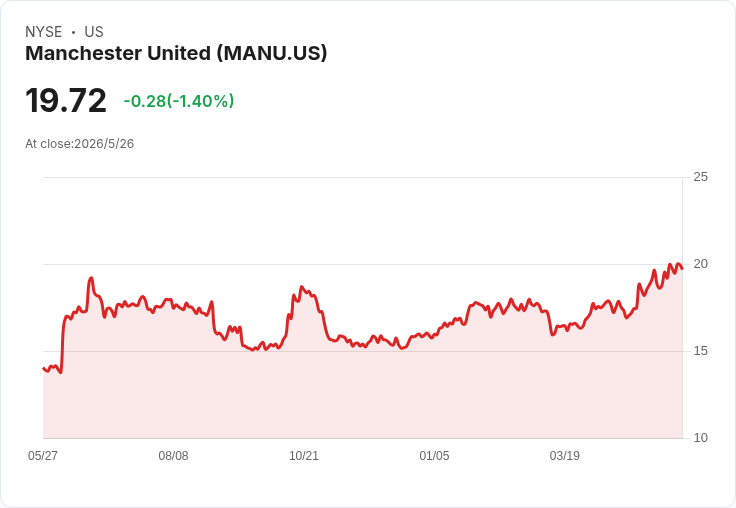This screenshot has height=508, width=736.
Task: Click the 08/08 x-axis date label
Action: pyautogui.click(x=173, y=455)
